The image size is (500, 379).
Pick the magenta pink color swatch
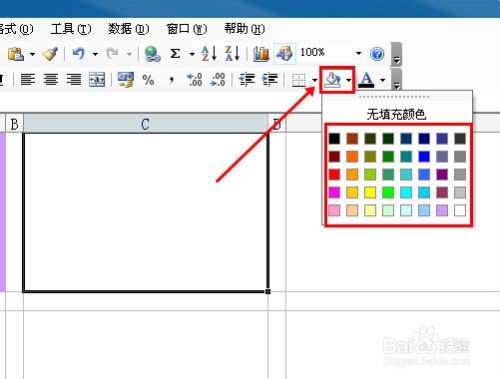click(334, 192)
